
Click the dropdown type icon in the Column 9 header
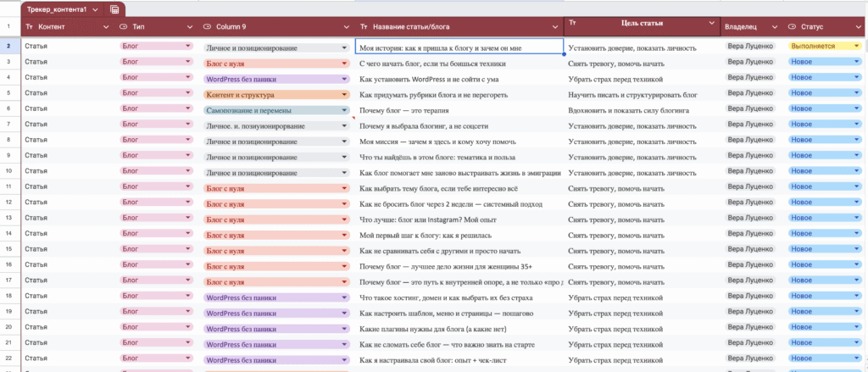[208, 27]
